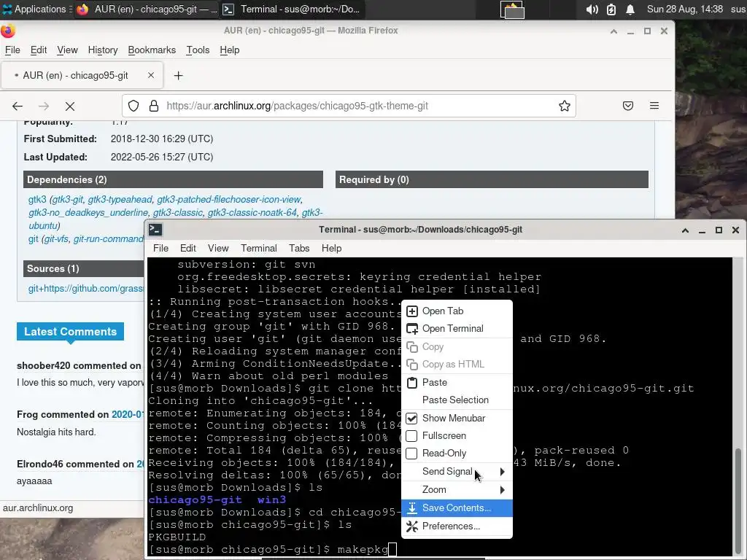The image size is (747, 560).
Task: Open the Firefox View menu
Action: (67, 50)
